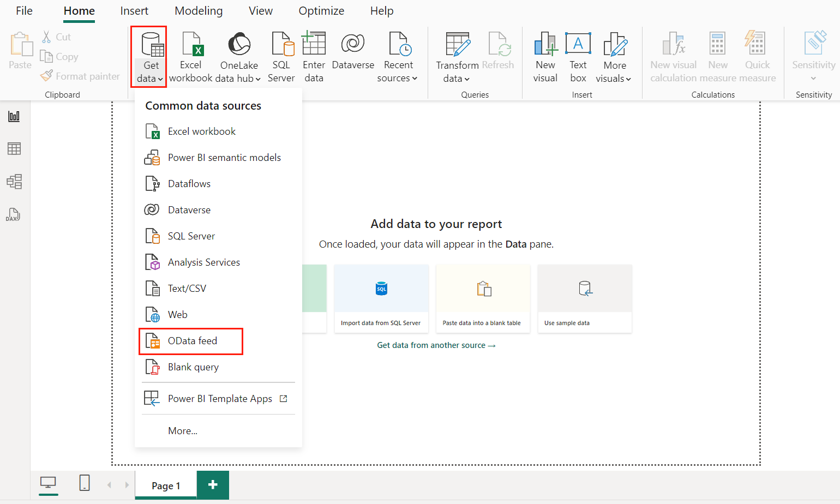The height and width of the screenshot is (504, 840).
Task: Switch to mobile layout view
Action: tap(84, 483)
